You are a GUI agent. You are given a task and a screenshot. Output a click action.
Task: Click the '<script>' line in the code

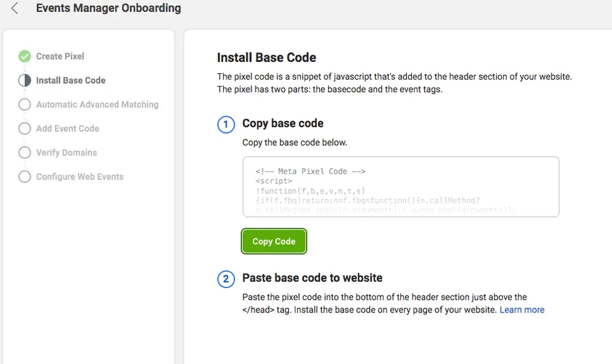click(x=273, y=181)
